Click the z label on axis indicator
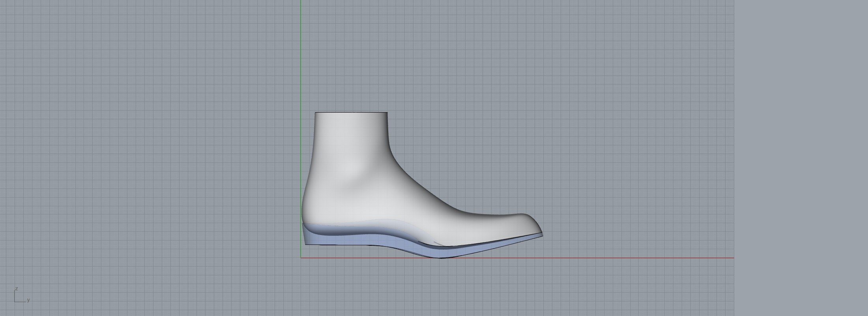The width and height of the screenshot is (868, 316). pyautogui.click(x=17, y=289)
